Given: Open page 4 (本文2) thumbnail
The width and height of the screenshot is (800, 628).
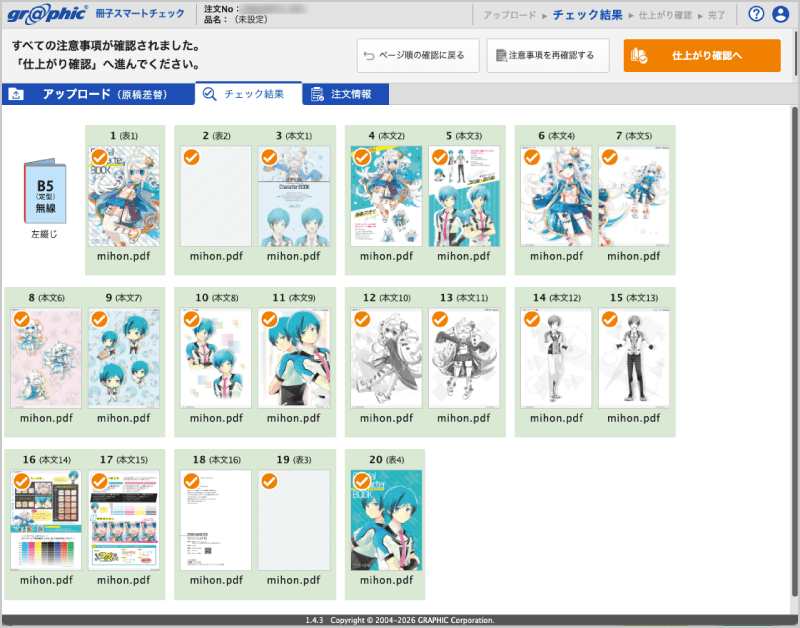Looking at the screenshot, I should click(386, 196).
